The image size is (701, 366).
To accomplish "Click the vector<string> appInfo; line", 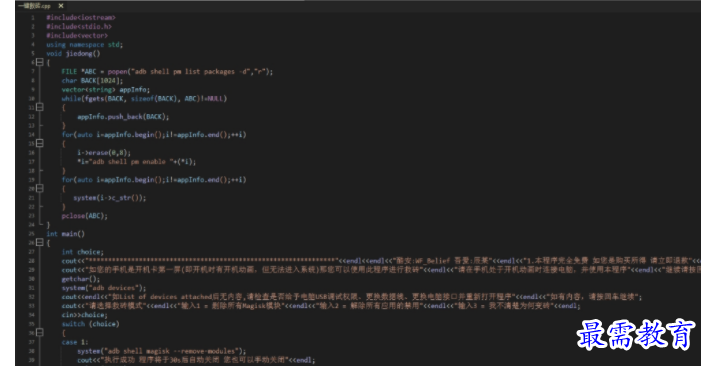I will tap(106, 89).
